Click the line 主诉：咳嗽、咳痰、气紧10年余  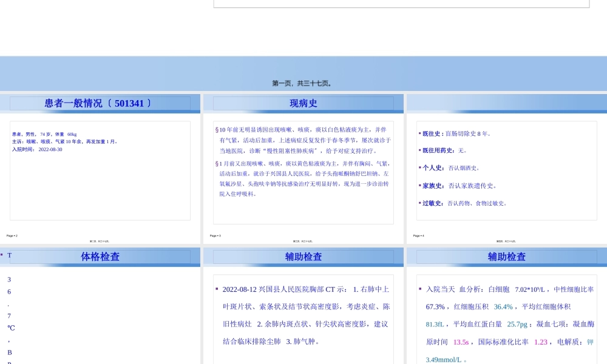pyautogui.click(x=65, y=141)
